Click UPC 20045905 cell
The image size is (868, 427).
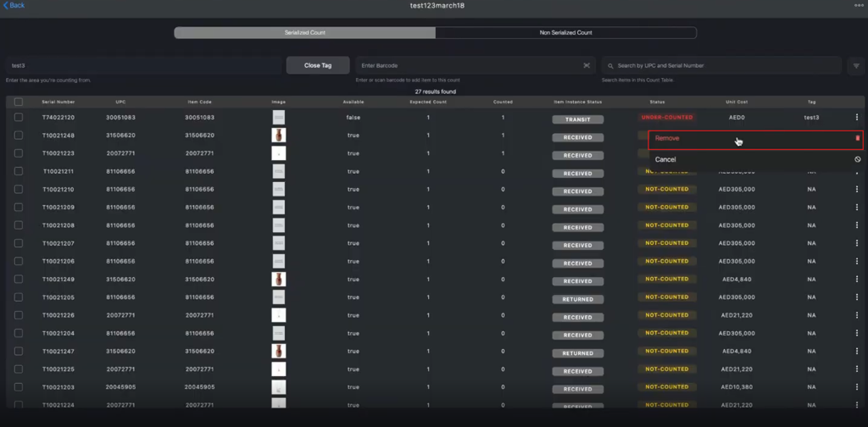pos(120,387)
